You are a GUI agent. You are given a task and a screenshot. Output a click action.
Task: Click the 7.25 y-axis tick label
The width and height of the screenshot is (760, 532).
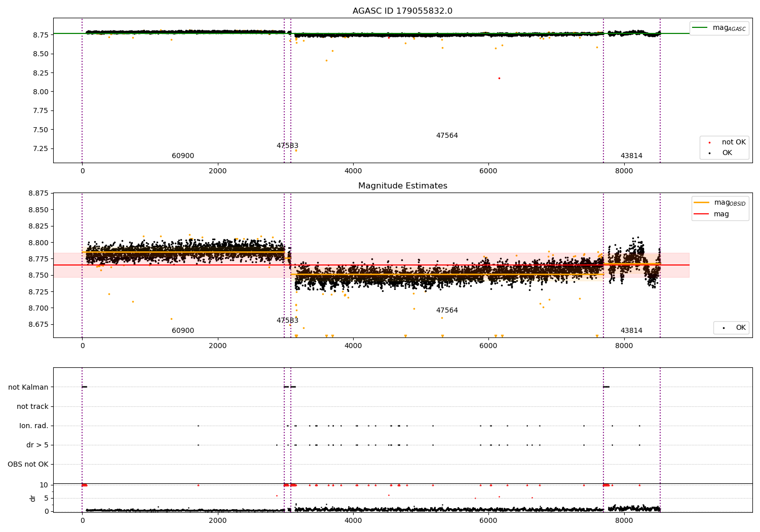41,148
